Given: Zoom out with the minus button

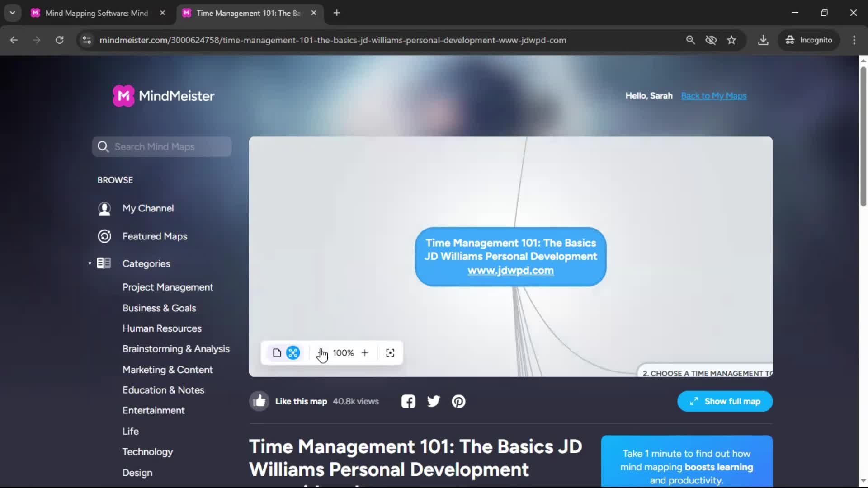Looking at the screenshot, I should point(321,353).
